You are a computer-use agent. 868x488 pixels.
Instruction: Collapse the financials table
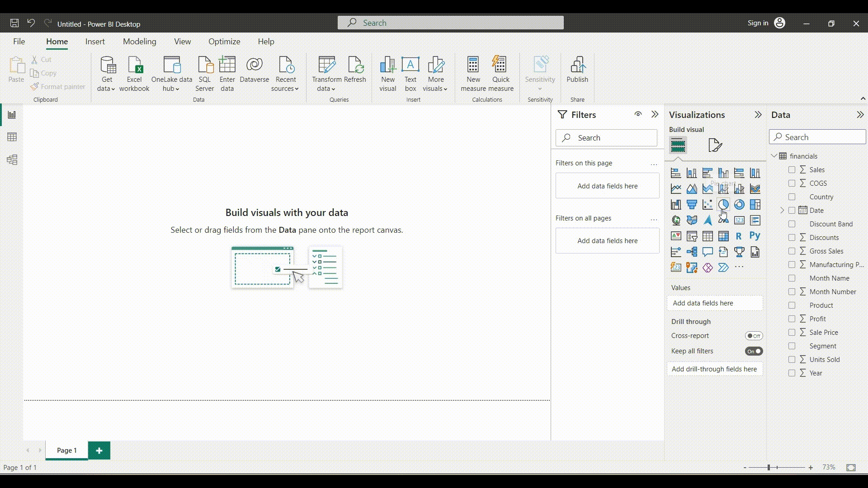774,156
